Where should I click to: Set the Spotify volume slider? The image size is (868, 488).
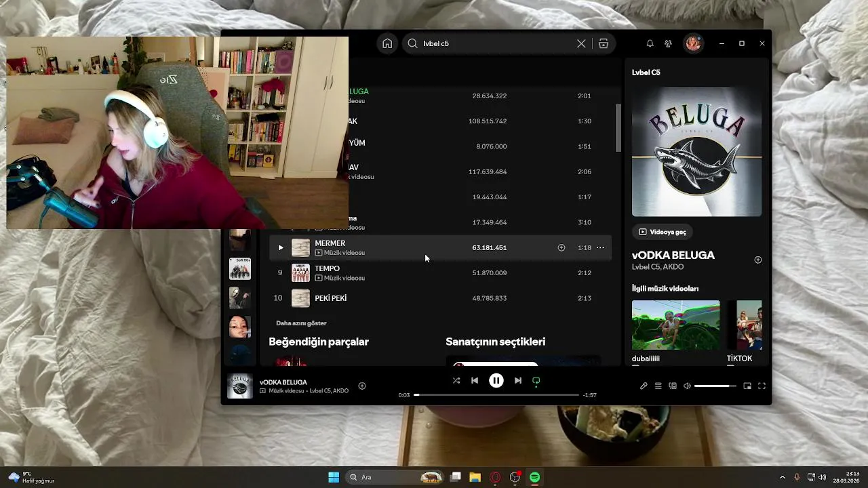pos(715,386)
